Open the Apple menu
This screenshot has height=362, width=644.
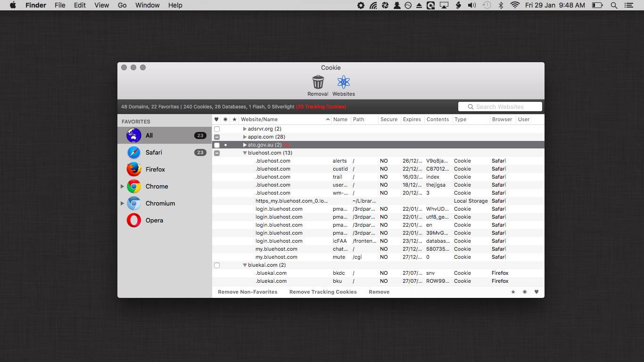[13, 5]
